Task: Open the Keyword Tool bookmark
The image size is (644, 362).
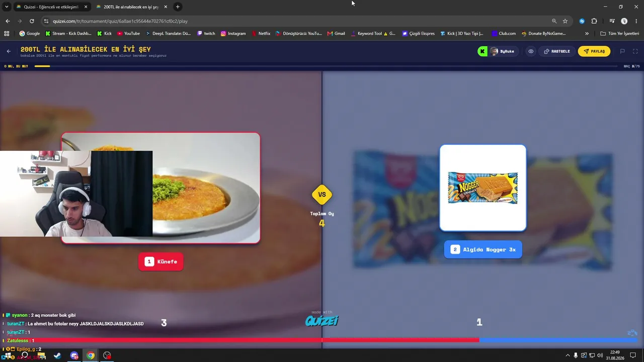Action: (373, 34)
